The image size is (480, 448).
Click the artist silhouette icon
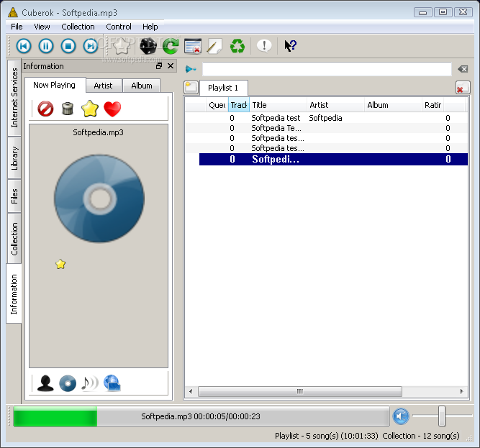[x=45, y=383]
